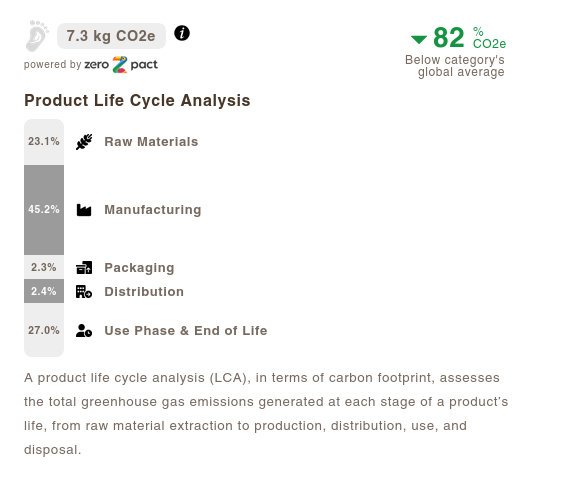Click the 82 % CO2e below average figure

pos(458,37)
